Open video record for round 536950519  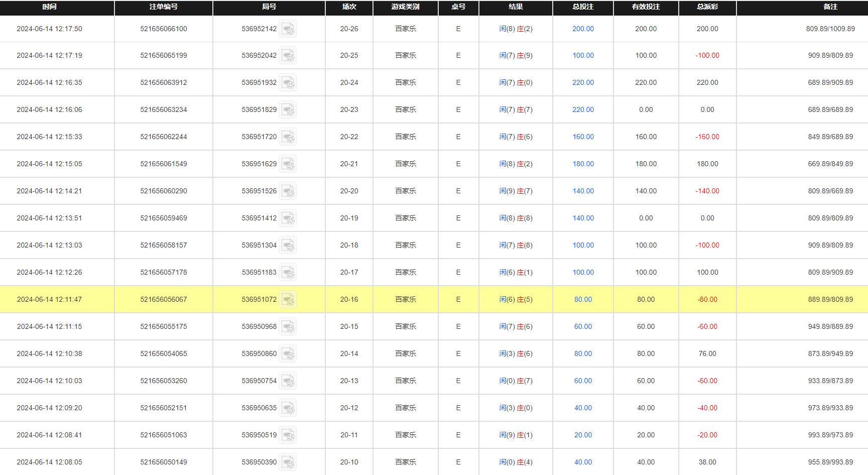(288, 435)
